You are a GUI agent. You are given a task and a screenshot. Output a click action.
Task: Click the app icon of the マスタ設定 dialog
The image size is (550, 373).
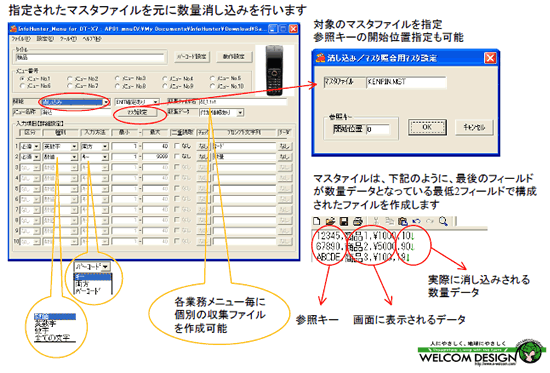[x=320, y=58]
